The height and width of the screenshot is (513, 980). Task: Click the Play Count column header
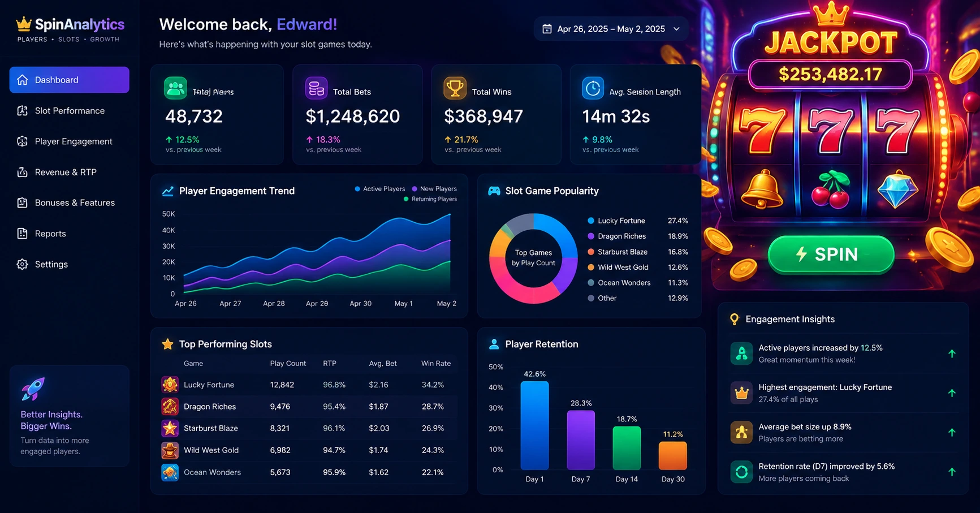tap(288, 364)
